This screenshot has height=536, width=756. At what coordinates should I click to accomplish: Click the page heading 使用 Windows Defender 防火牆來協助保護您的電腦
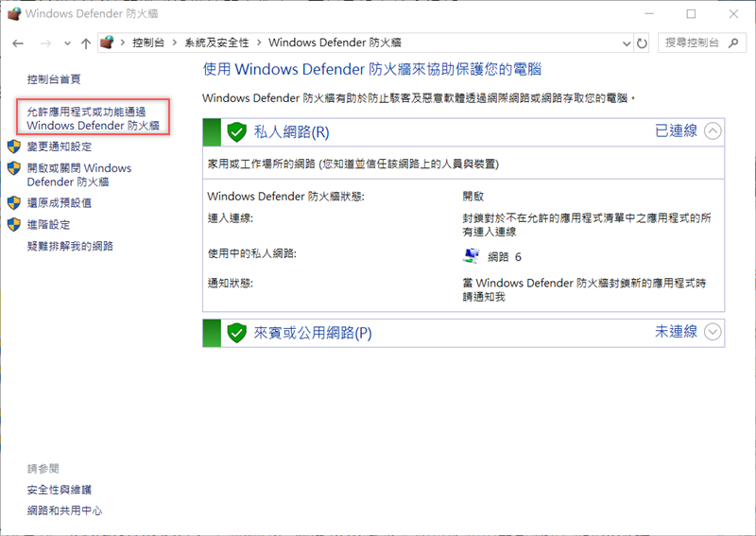coord(371,69)
